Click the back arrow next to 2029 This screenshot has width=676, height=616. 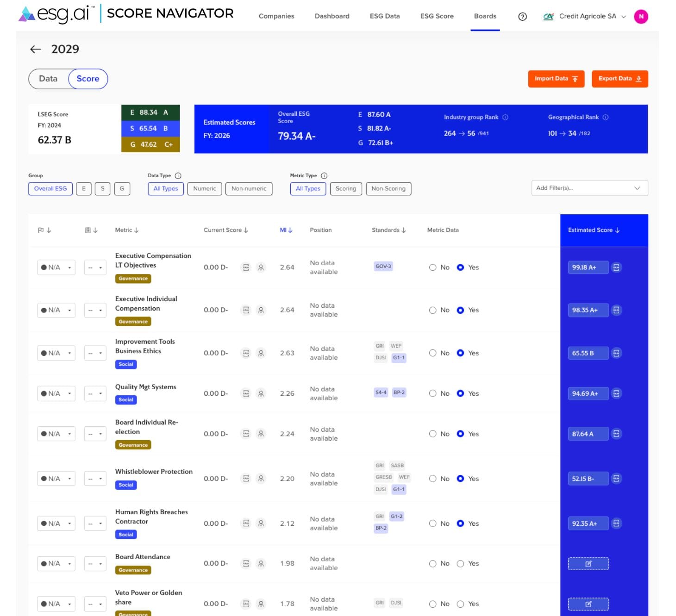pos(36,49)
